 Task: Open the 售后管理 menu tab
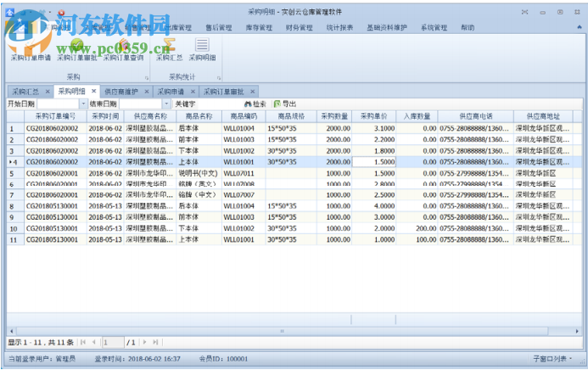coord(219,27)
